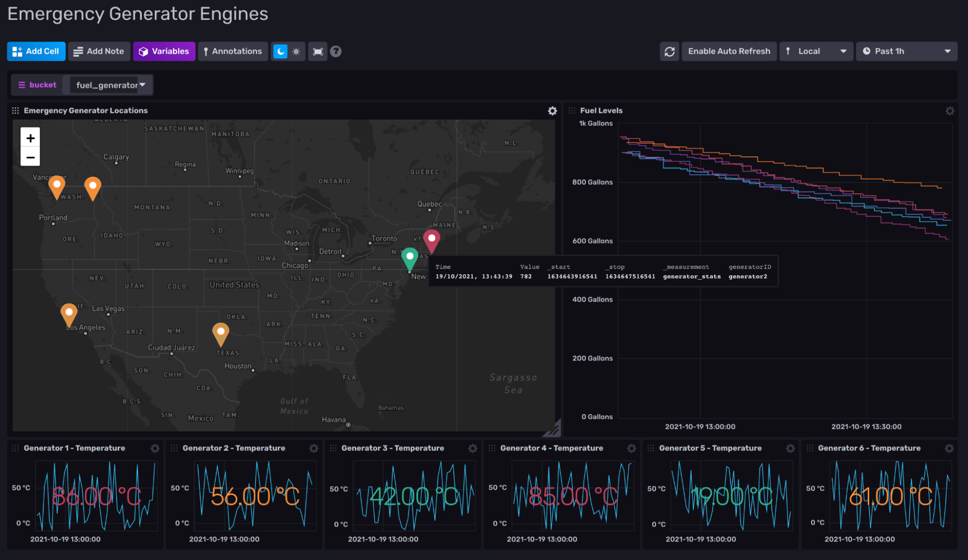
Task: Zoom out on the map with minus icon
Action: pyautogui.click(x=30, y=157)
